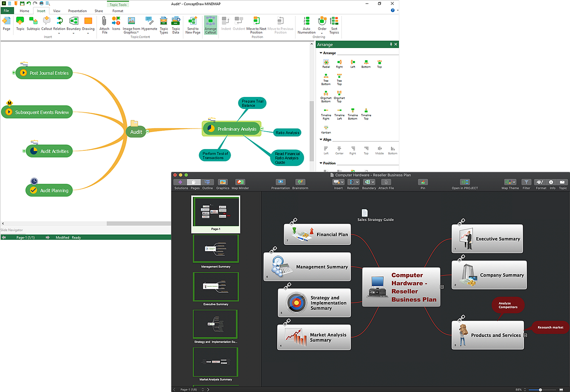Toggle Outline view in the Mac toolbar
The height and width of the screenshot is (392, 570).
point(208,184)
